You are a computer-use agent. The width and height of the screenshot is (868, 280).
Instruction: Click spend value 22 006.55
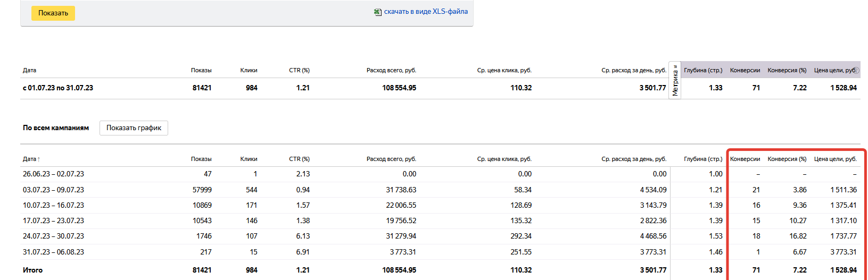point(401,205)
